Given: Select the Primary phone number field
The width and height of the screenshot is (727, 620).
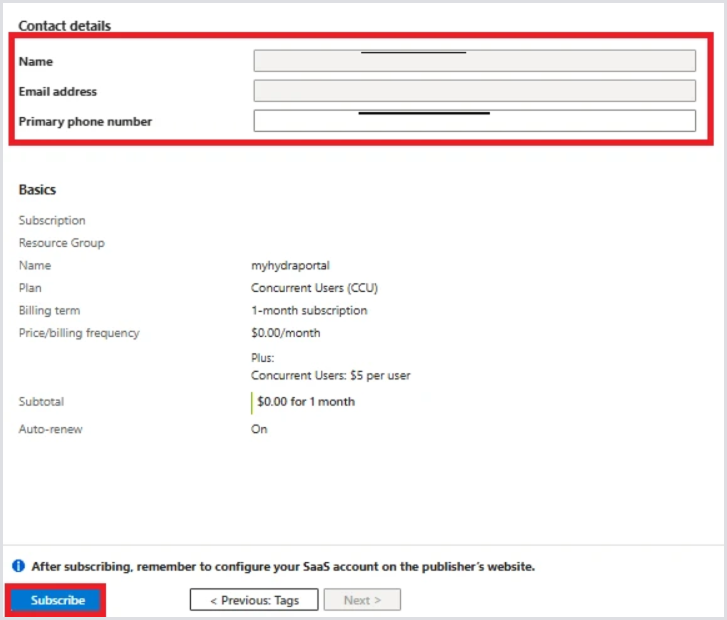Looking at the screenshot, I should click(474, 121).
